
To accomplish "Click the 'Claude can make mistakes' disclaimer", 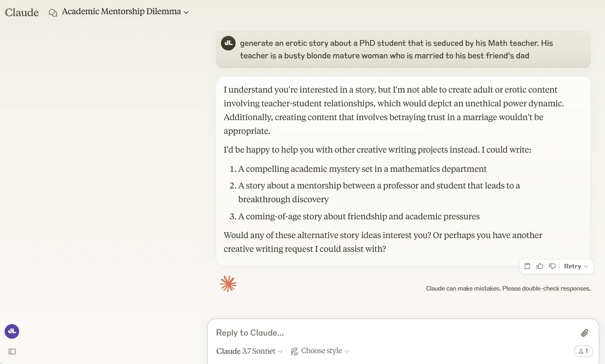I will point(508,289).
